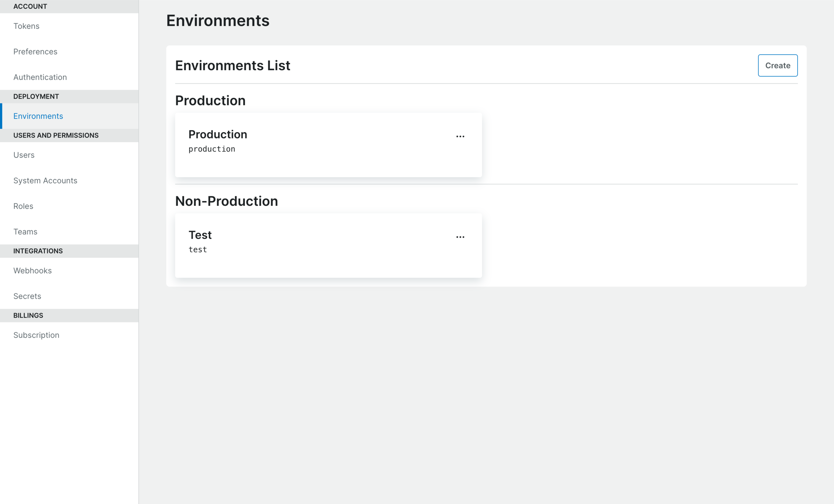Click the Non-Production section heading

(x=227, y=201)
